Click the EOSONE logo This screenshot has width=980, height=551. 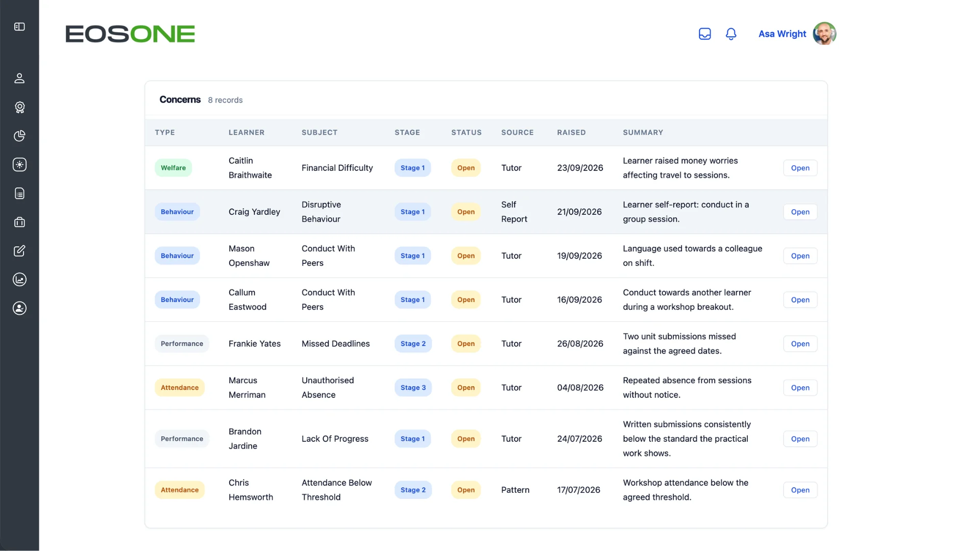(x=130, y=34)
